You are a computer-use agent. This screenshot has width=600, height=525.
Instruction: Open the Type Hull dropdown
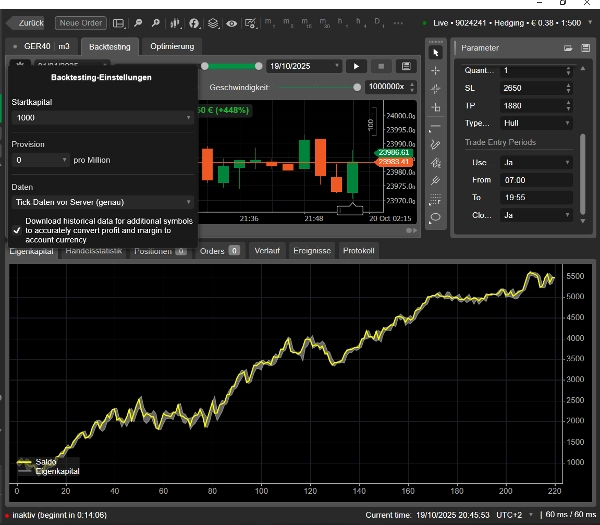(x=536, y=123)
